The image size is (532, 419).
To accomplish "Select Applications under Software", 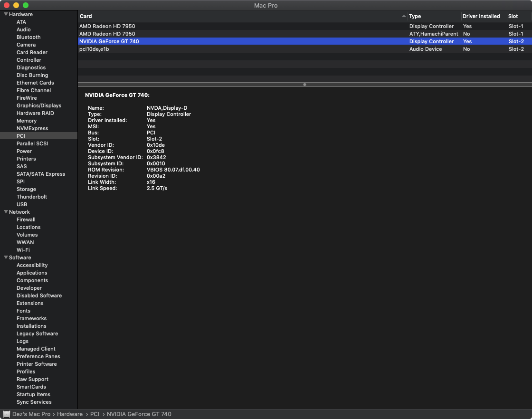I will pyautogui.click(x=32, y=273).
